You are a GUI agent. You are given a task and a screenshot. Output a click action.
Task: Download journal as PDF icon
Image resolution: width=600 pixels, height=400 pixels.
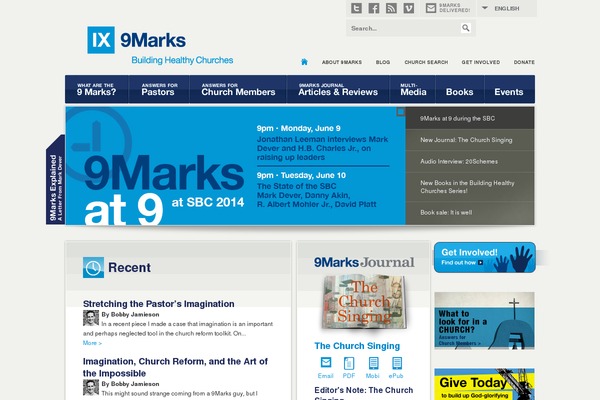coord(349,363)
